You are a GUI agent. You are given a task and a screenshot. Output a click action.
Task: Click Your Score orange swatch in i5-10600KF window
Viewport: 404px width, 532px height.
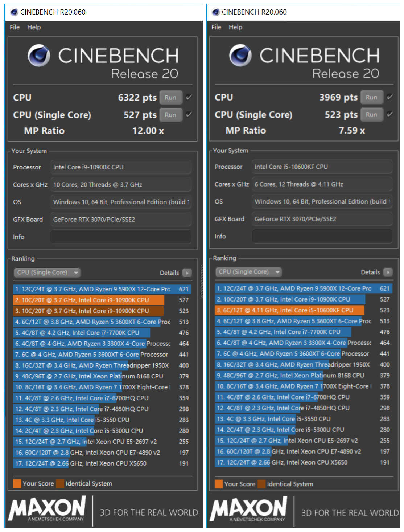(x=219, y=484)
